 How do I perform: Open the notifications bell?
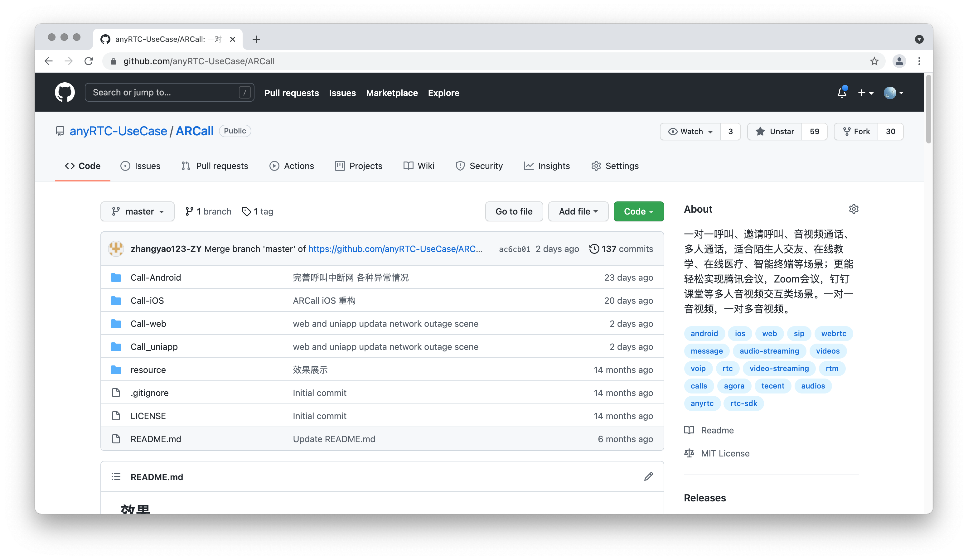pos(842,93)
